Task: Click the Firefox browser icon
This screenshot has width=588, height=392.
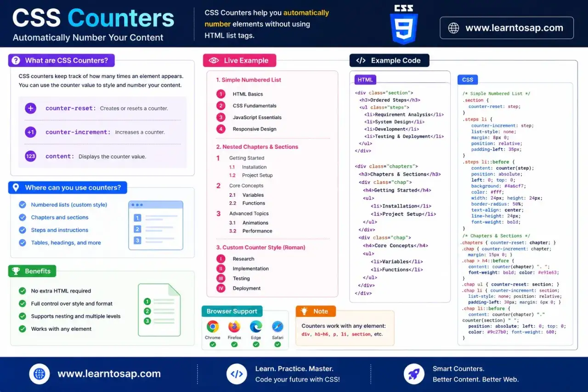Action: (234, 327)
